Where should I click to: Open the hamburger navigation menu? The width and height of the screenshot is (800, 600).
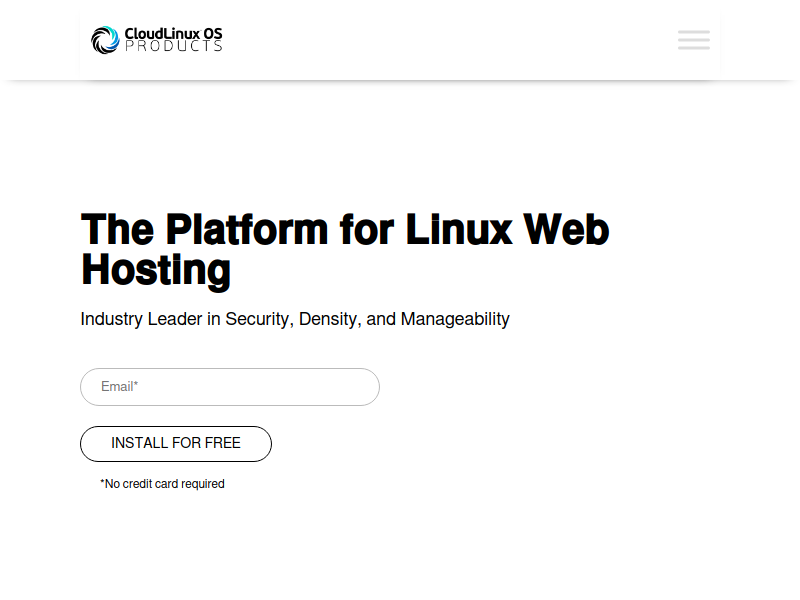[693, 40]
